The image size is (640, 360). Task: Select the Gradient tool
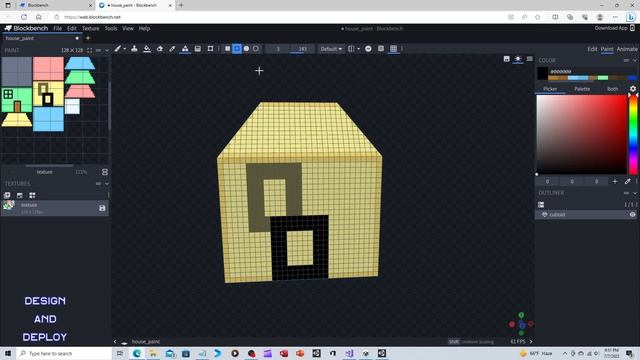coord(198,49)
